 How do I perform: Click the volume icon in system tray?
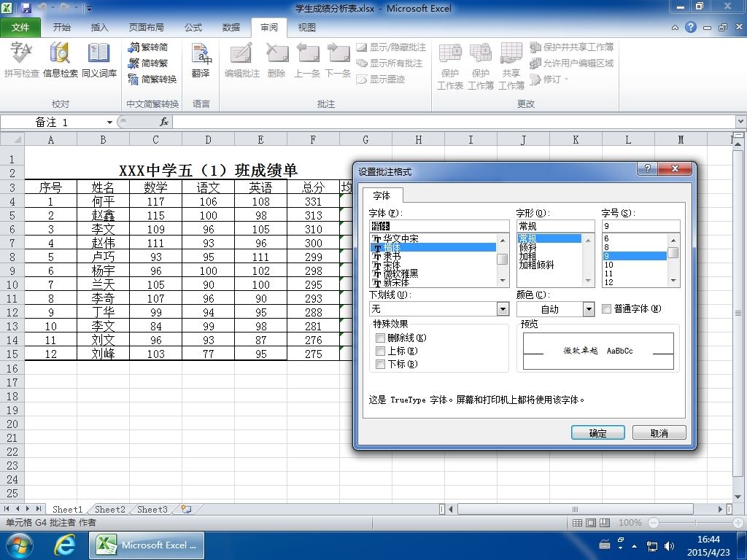(669, 545)
